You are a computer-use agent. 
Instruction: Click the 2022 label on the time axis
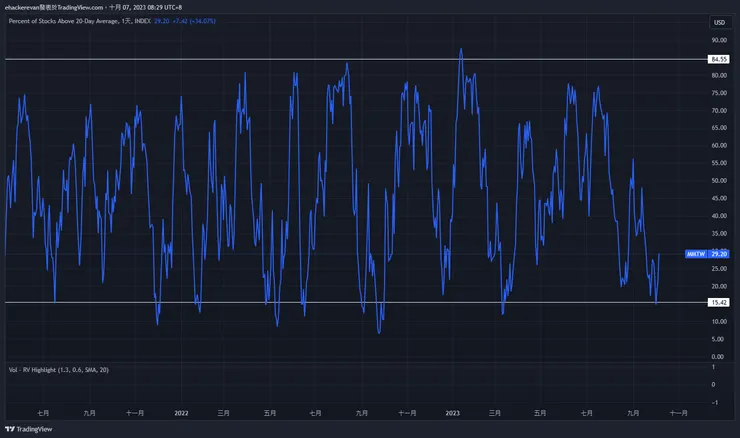tap(181, 413)
